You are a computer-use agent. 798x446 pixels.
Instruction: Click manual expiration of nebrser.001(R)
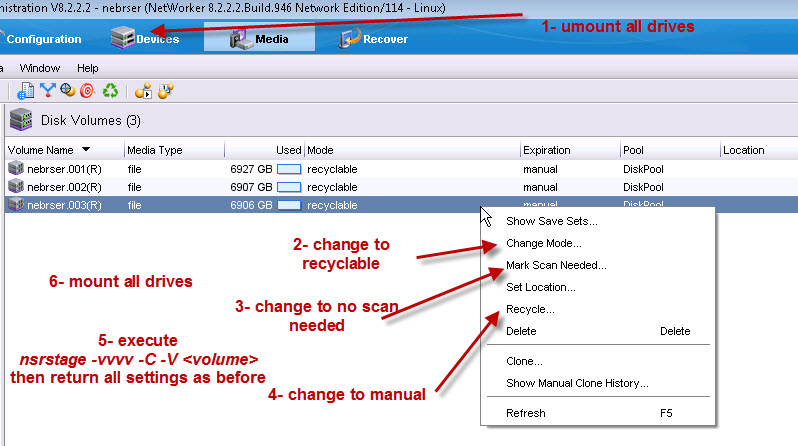[540, 169]
